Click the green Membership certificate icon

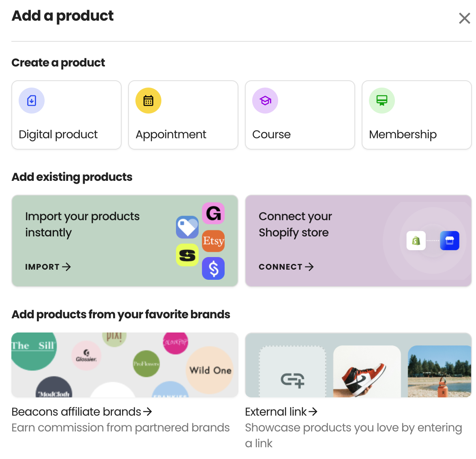pos(382,101)
